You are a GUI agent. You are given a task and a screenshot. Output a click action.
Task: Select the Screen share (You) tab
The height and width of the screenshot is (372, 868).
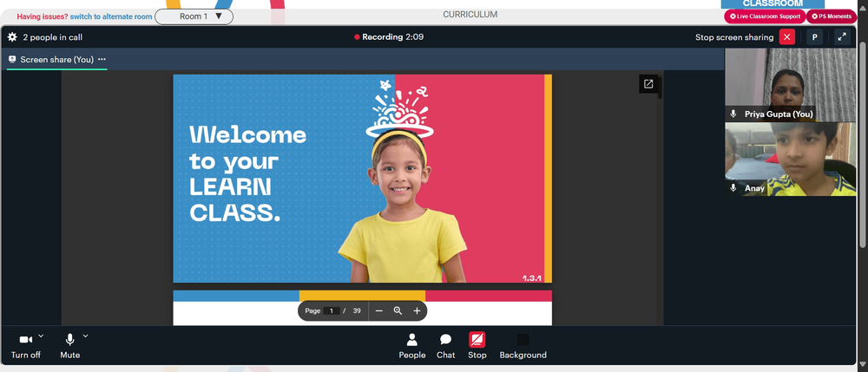tap(56, 59)
